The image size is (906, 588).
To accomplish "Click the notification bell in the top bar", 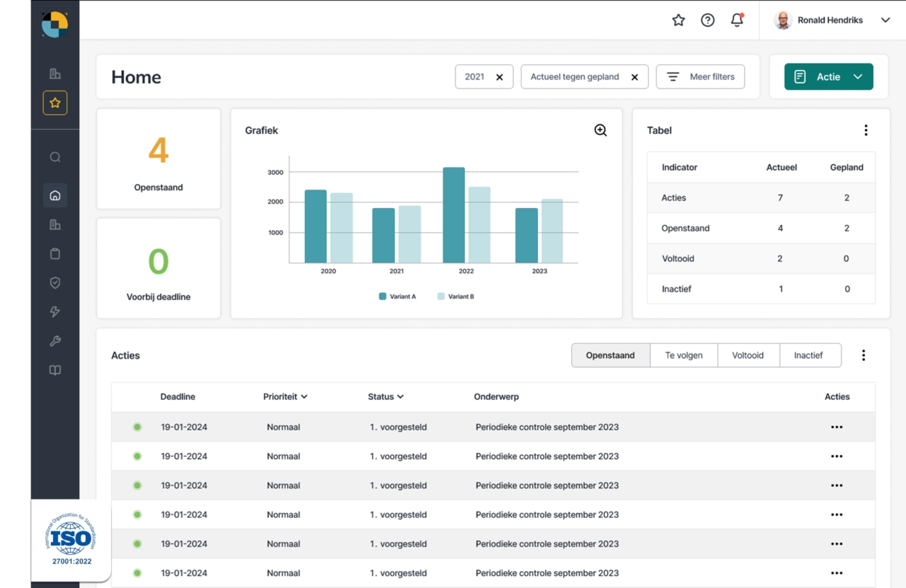I will 737,20.
